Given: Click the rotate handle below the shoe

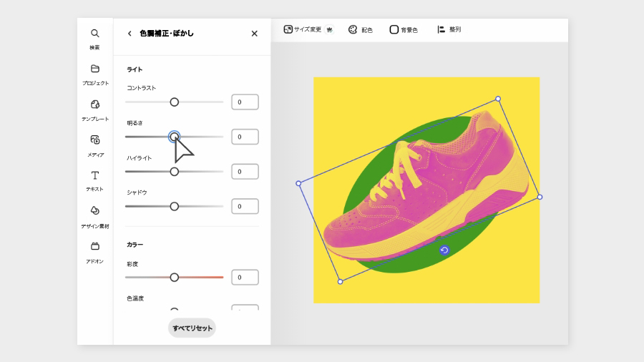Looking at the screenshot, I should tap(444, 250).
